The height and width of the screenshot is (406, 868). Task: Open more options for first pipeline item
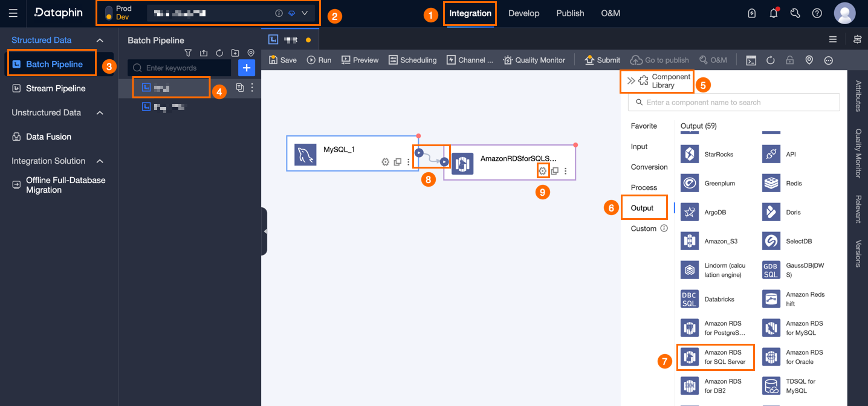252,88
